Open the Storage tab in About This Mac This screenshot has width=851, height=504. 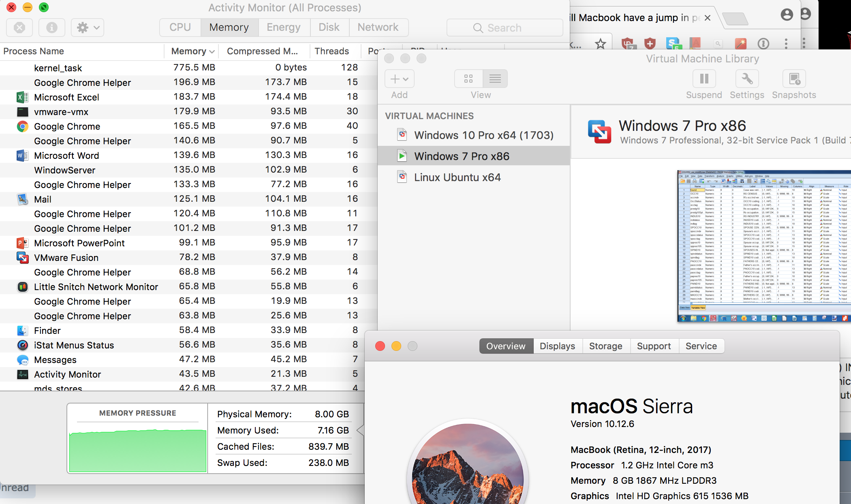coord(605,346)
